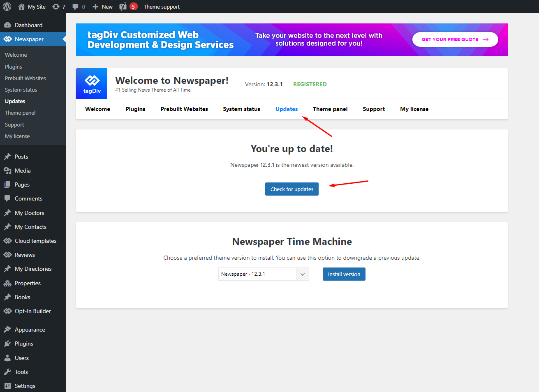
Task: Click the Newspaper tagDiv sidebar icon
Action: coord(7,39)
